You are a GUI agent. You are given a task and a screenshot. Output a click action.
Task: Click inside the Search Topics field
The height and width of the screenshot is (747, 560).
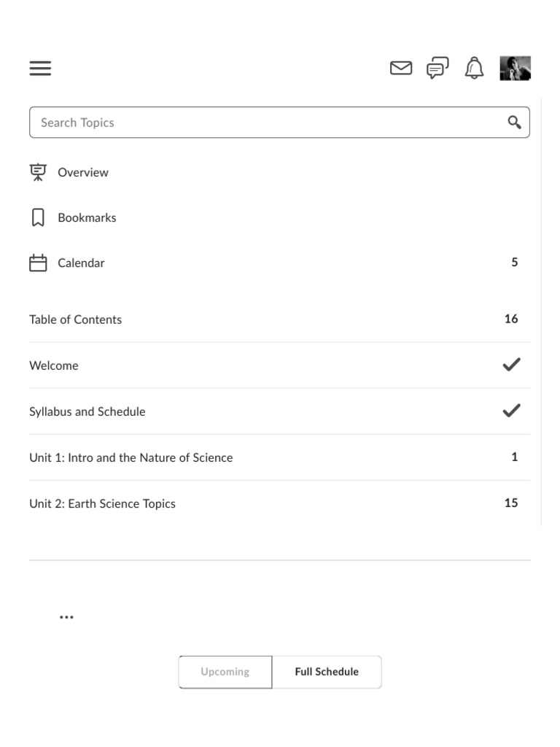click(x=279, y=123)
